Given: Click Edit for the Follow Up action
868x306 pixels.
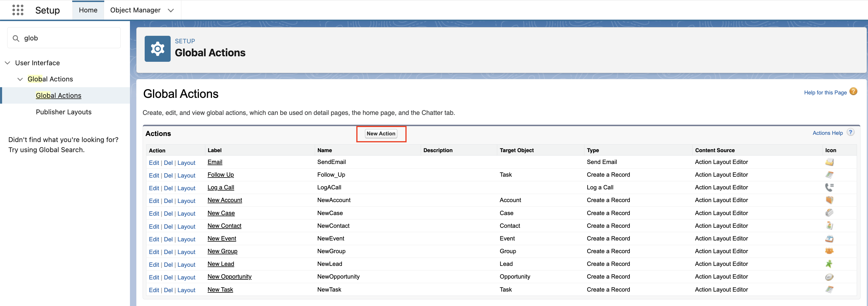Looking at the screenshot, I should 154,176.
